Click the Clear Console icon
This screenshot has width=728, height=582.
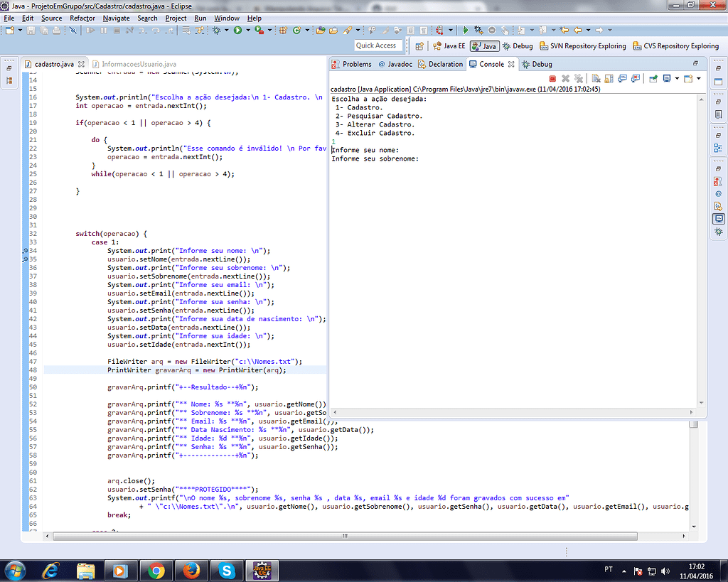595,78
